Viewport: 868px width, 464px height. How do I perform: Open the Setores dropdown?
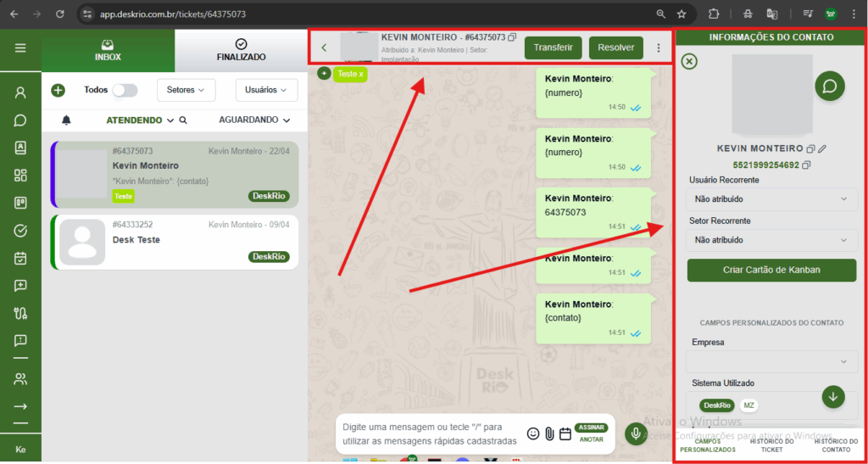pyautogui.click(x=186, y=90)
